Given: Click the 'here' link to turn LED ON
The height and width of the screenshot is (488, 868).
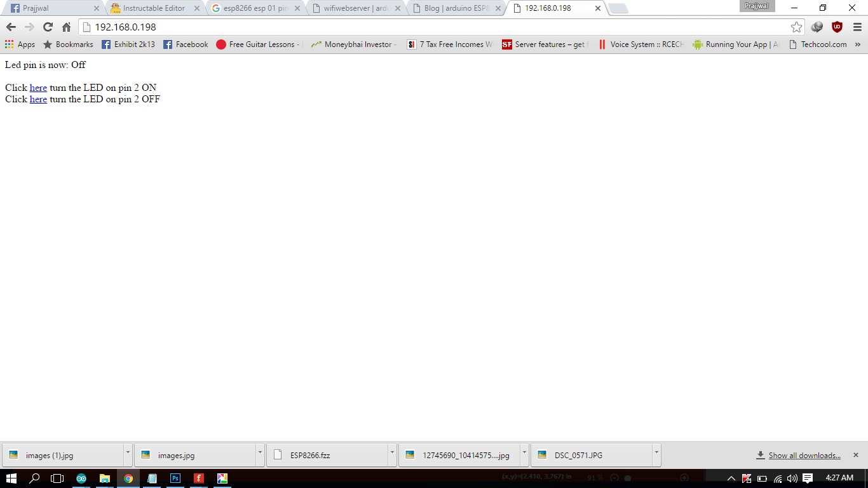Looking at the screenshot, I should [x=38, y=88].
